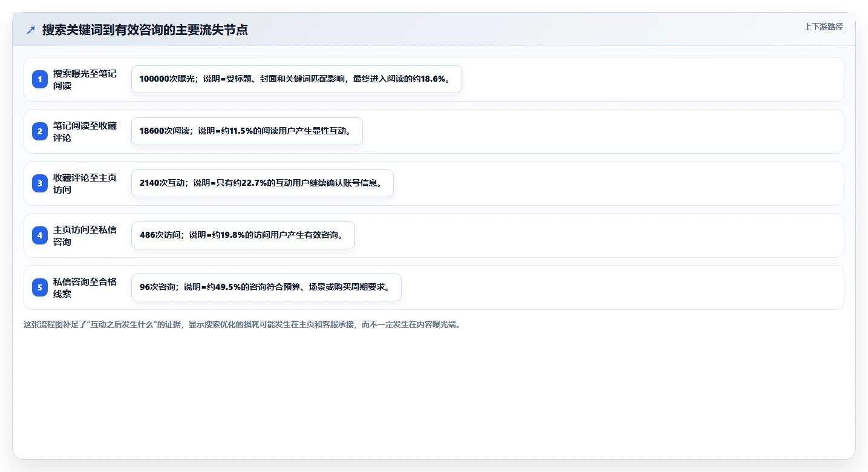Select the step label 笔记阅读至收藏评论
The width and height of the screenshot is (868, 472).
click(x=85, y=131)
